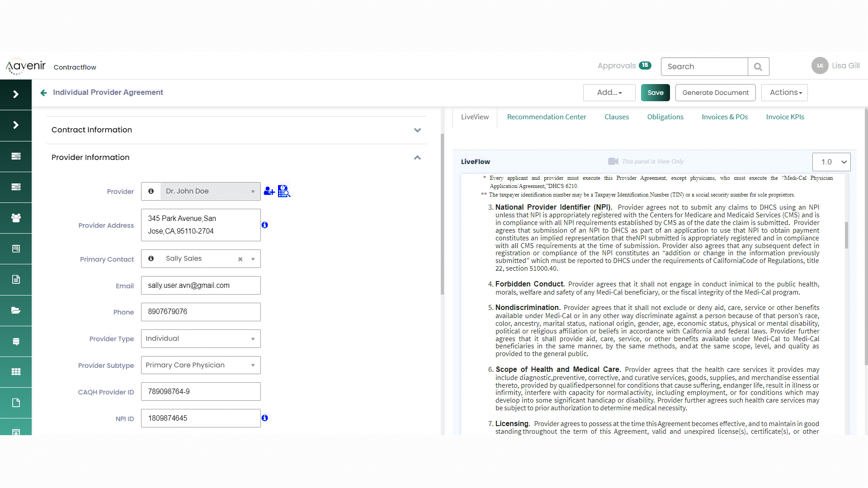
Task: Clear the Sally Sales primary contact
Action: pyautogui.click(x=241, y=259)
